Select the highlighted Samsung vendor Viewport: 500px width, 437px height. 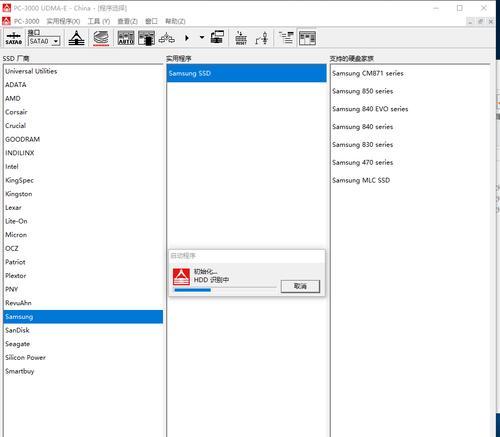click(x=83, y=317)
